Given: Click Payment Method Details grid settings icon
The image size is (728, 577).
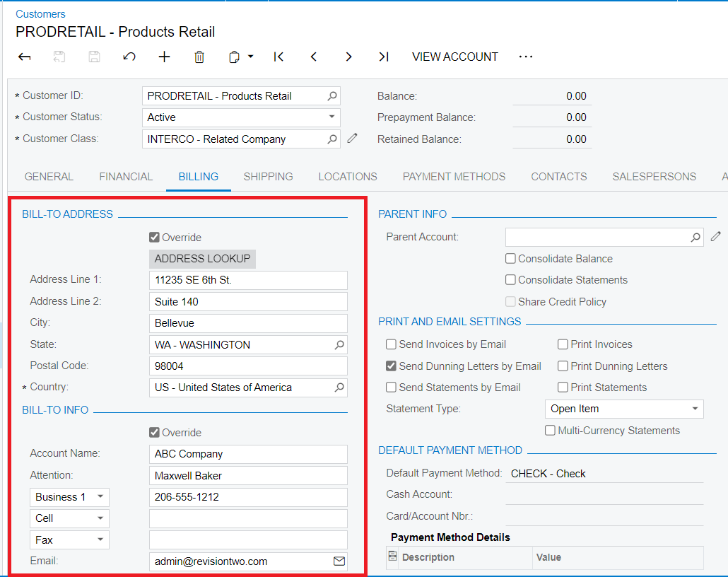Looking at the screenshot, I should [393, 556].
